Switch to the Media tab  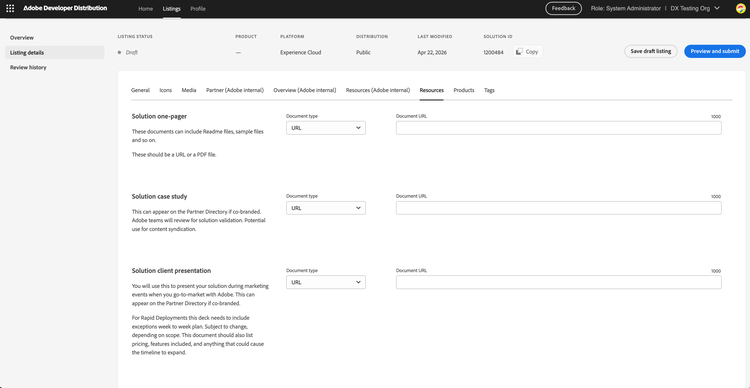[189, 90]
